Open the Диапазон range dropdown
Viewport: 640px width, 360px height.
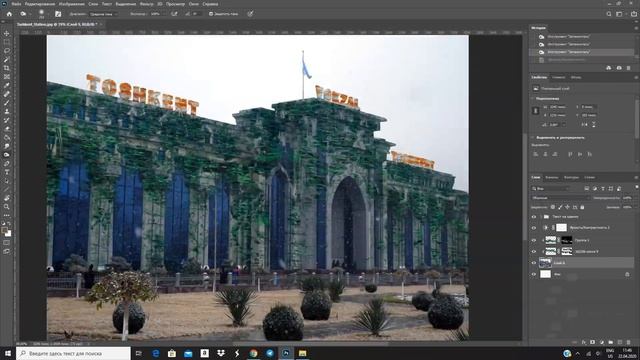pos(104,14)
